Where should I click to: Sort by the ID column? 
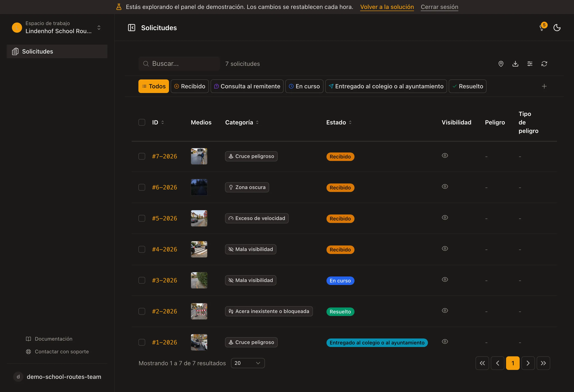(x=158, y=122)
